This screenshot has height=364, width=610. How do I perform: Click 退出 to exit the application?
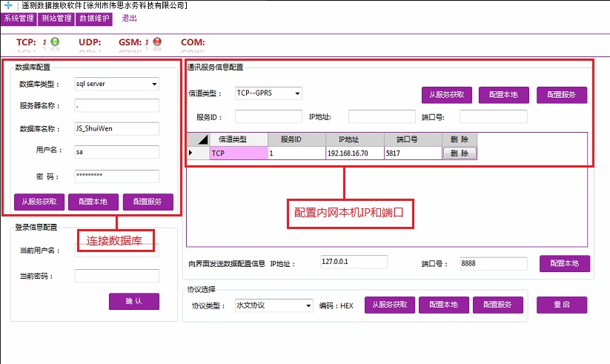point(129,18)
